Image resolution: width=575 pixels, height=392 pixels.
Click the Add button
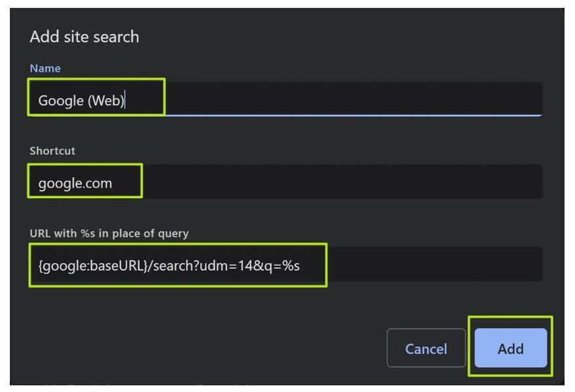tap(510, 348)
